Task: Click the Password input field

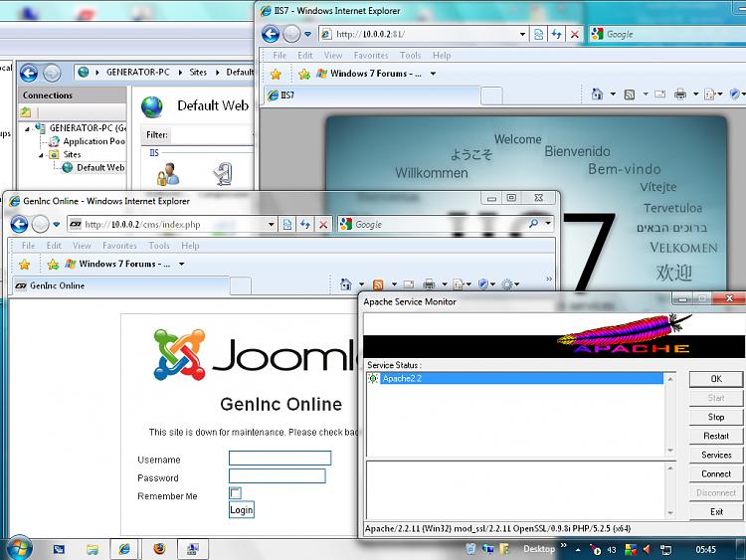Action: pos(278,476)
